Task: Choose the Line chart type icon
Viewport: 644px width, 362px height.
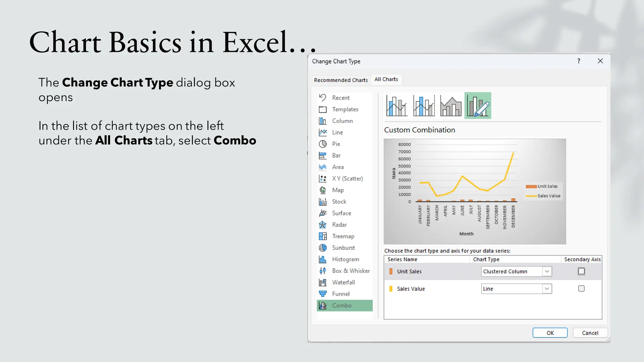Action: 323,132
